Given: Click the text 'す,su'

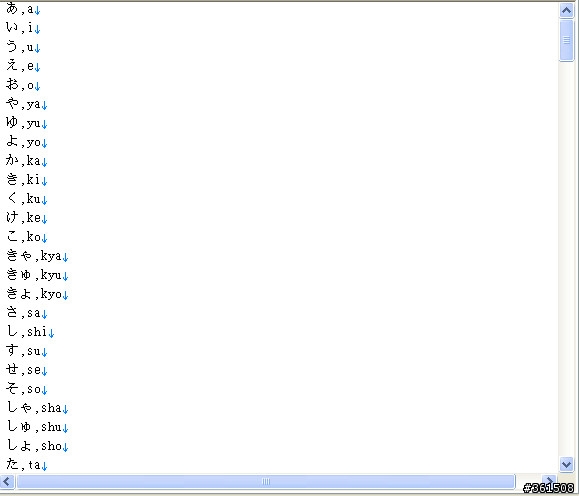Looking at the screenshot, I should [27, 351].
